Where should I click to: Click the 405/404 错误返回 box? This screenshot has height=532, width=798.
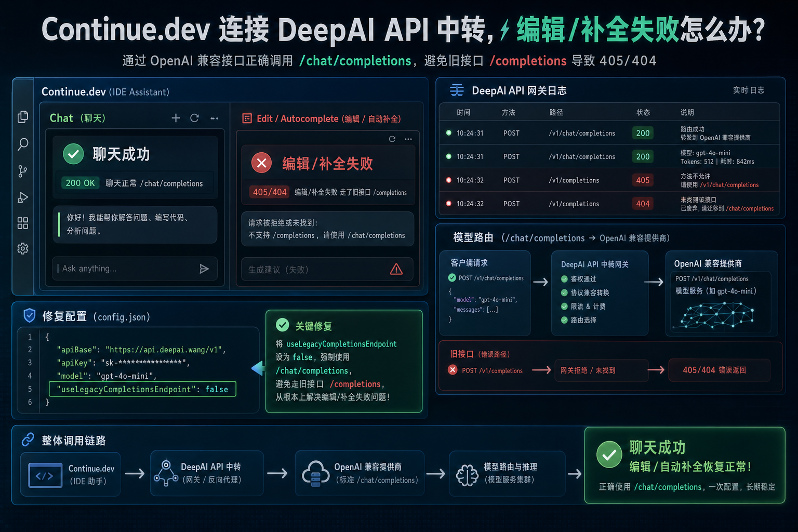[719, 370]
